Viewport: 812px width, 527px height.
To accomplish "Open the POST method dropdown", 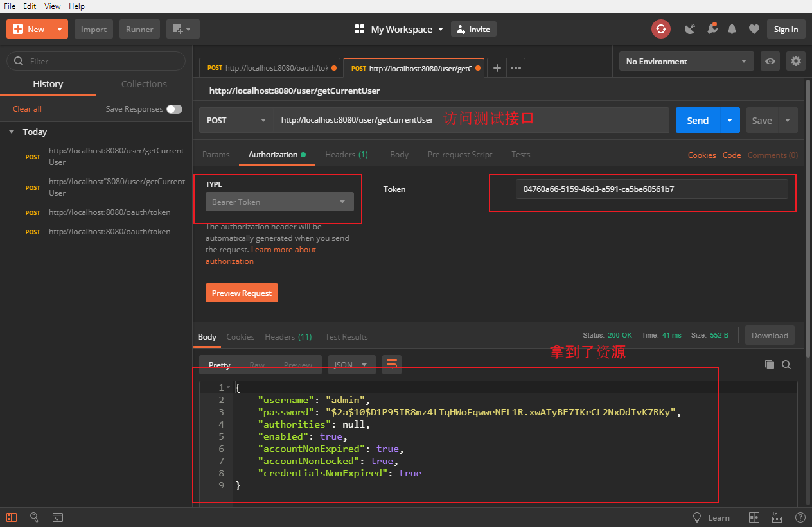I will pyautogui.click(x=236, y=120).
